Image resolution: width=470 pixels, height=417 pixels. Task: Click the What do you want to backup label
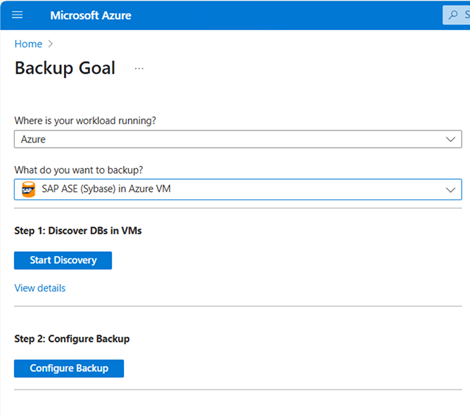tap(79, 170)
